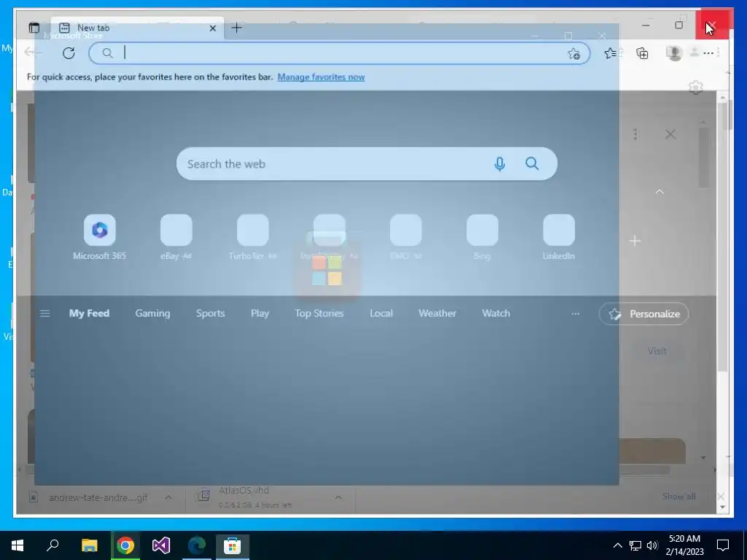
Task: Open the Favorites list icon
Action: click(x=611, y=53)
